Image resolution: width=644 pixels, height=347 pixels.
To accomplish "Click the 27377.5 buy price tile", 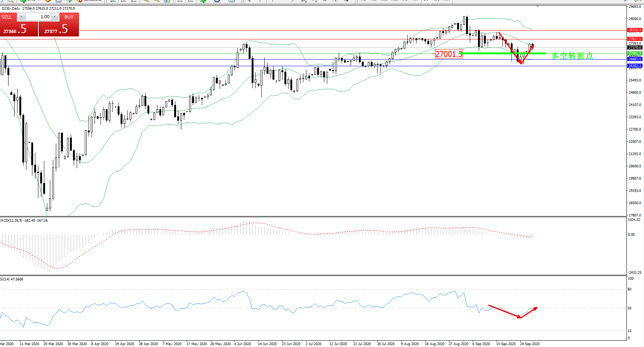I will (59, 29).
